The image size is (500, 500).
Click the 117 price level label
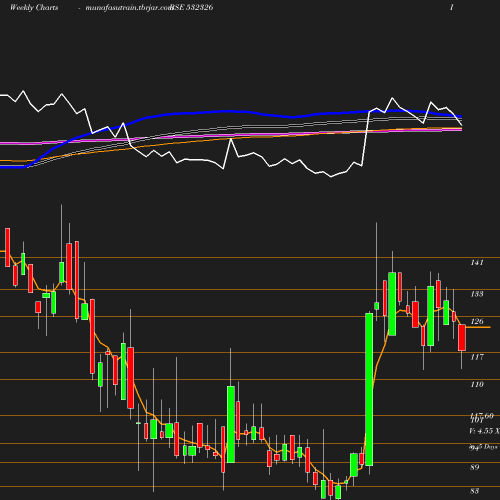point(477,357)
